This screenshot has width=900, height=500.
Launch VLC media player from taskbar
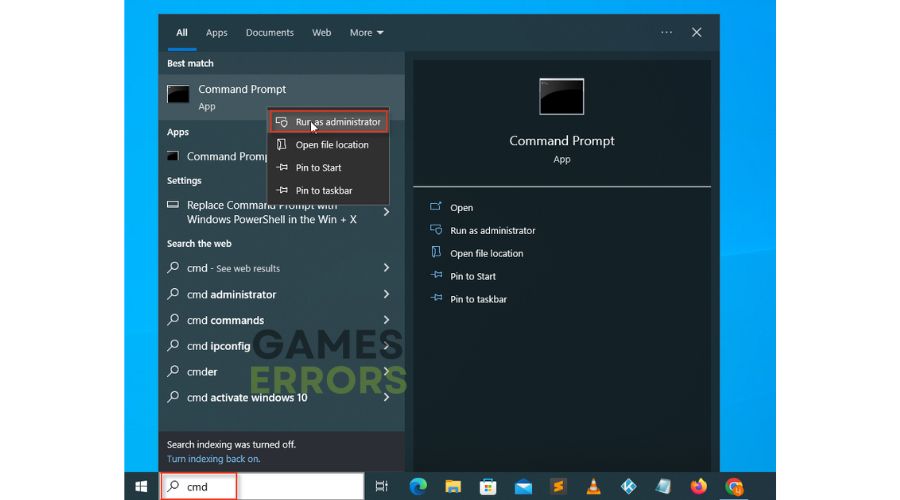coord(593,486)
